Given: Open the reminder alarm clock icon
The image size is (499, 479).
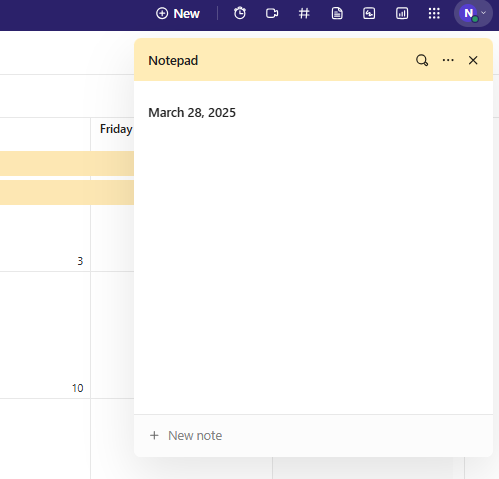Looking at the screenshot, I should coord(240,13).
